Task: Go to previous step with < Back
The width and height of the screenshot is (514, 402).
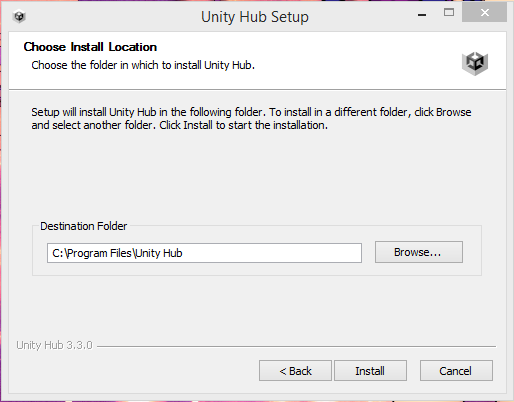Action: click(x=295, y=370)
